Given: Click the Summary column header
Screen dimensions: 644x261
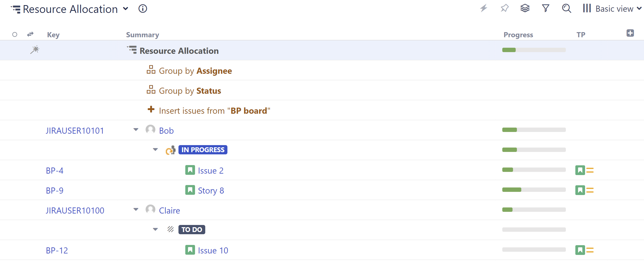Looking at the screenshot, I should 142,35.
